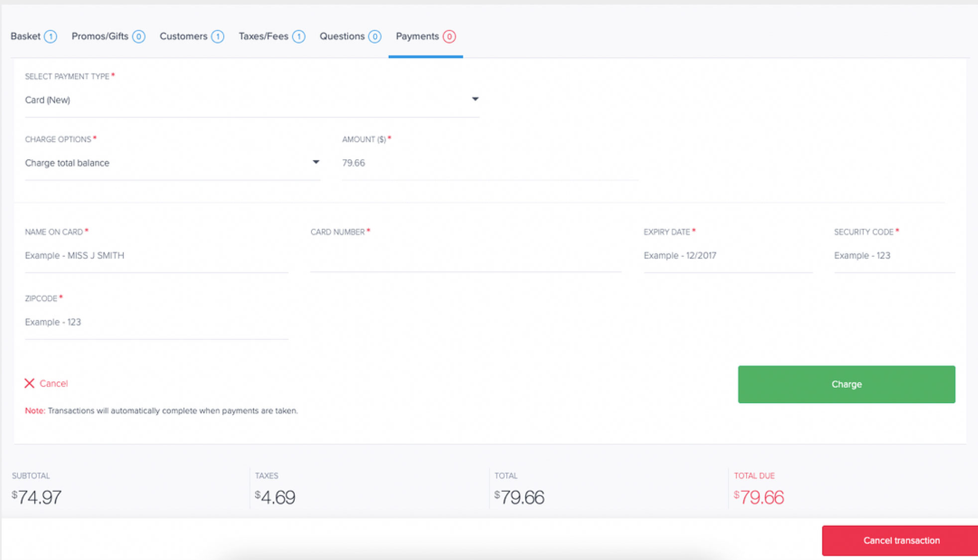The height and width of the screenshot is (560, 978).
Task: Click the Taxes/Fees count badge
Action: 299,36
